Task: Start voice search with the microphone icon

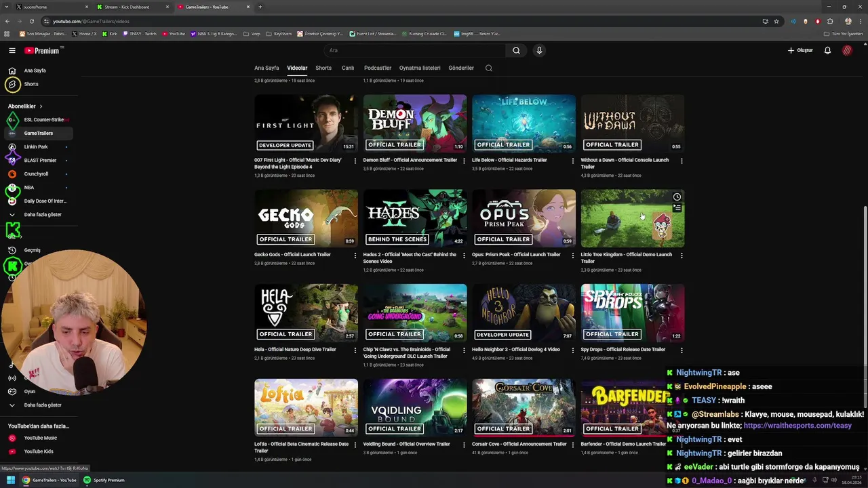Action: [539, 50]
